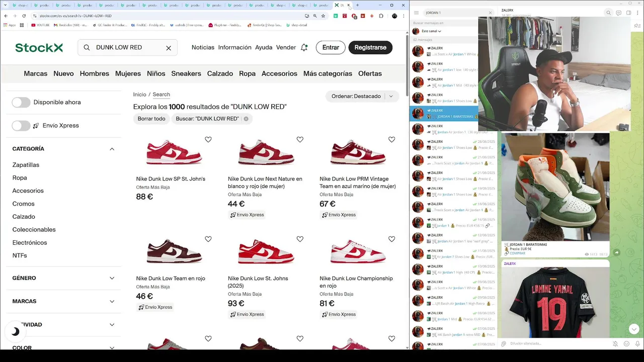Search within the ZALERX Telegram chat

(608, 13)
